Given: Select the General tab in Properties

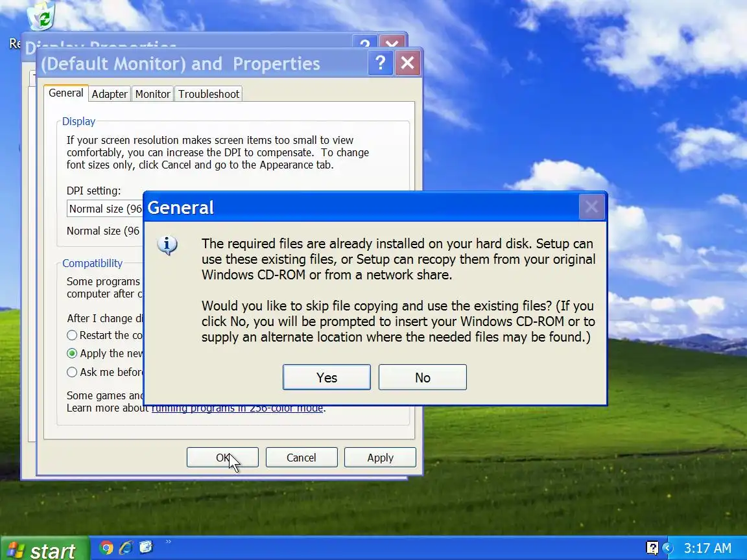Looking at the screenshot, I should 65,93.
